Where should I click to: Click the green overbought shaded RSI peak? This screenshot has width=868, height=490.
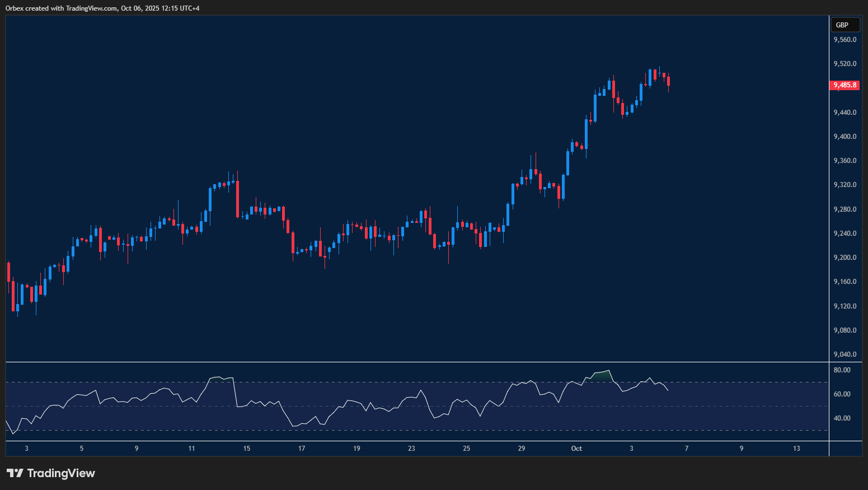click(x=602, y=376)
